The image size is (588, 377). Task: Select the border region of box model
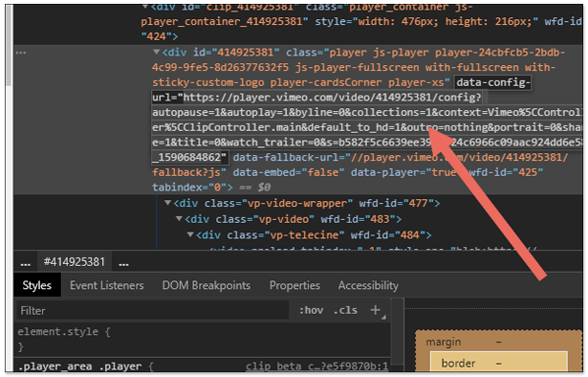458,363
